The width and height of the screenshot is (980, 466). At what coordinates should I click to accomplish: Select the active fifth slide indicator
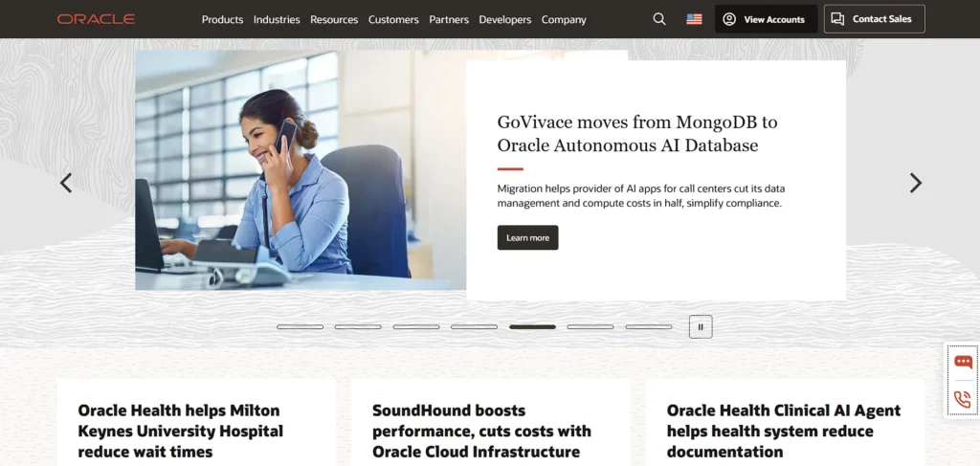click(532, 326)
